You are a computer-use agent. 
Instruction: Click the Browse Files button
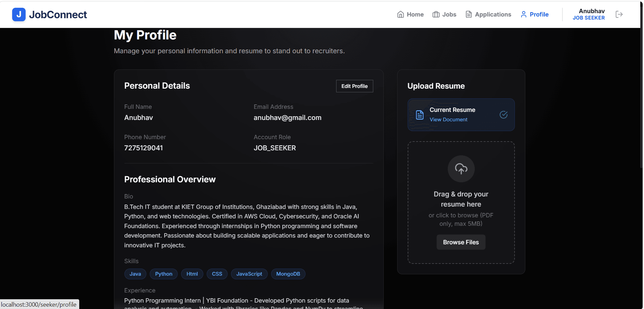(x=461, y=242)
